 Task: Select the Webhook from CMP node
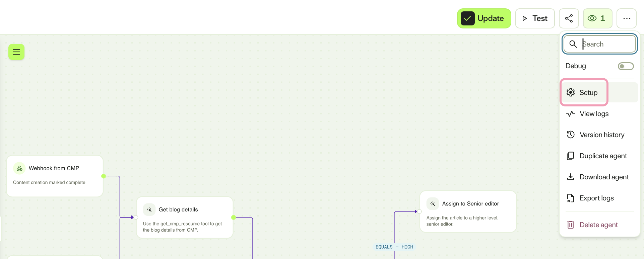coord(55,176)
